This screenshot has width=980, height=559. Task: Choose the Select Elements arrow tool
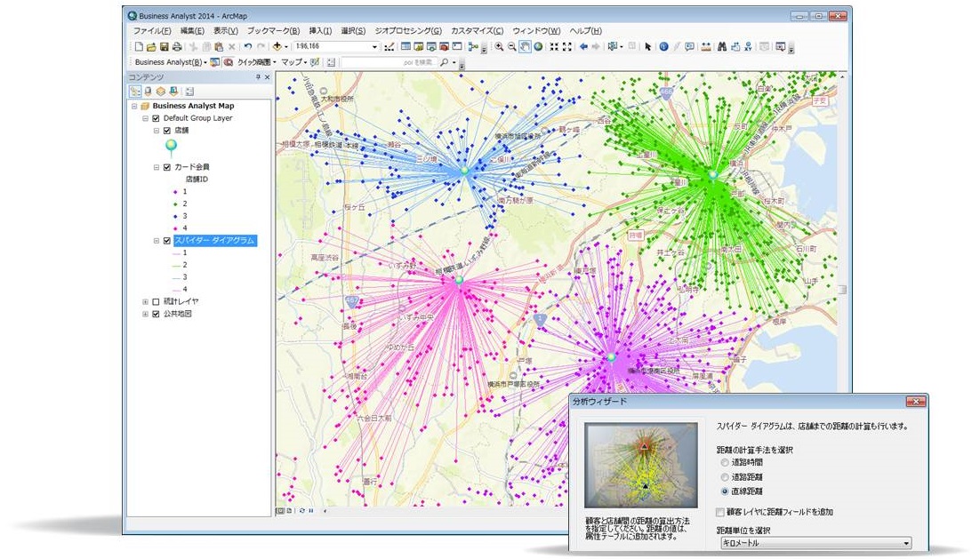(x=648, y=47)
